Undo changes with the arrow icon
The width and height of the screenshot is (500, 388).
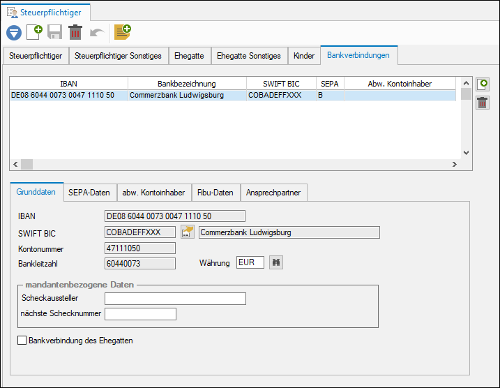coord(97,33)
